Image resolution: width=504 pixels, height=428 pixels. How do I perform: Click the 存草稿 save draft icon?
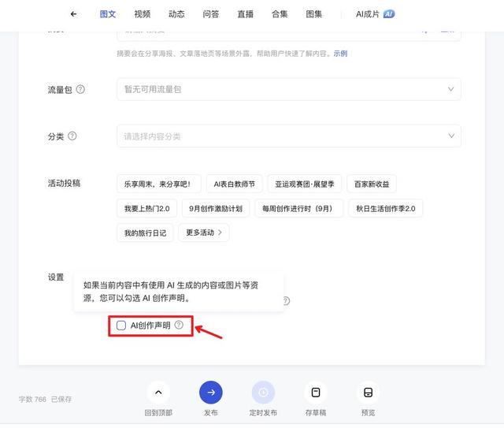pos(316,393)
